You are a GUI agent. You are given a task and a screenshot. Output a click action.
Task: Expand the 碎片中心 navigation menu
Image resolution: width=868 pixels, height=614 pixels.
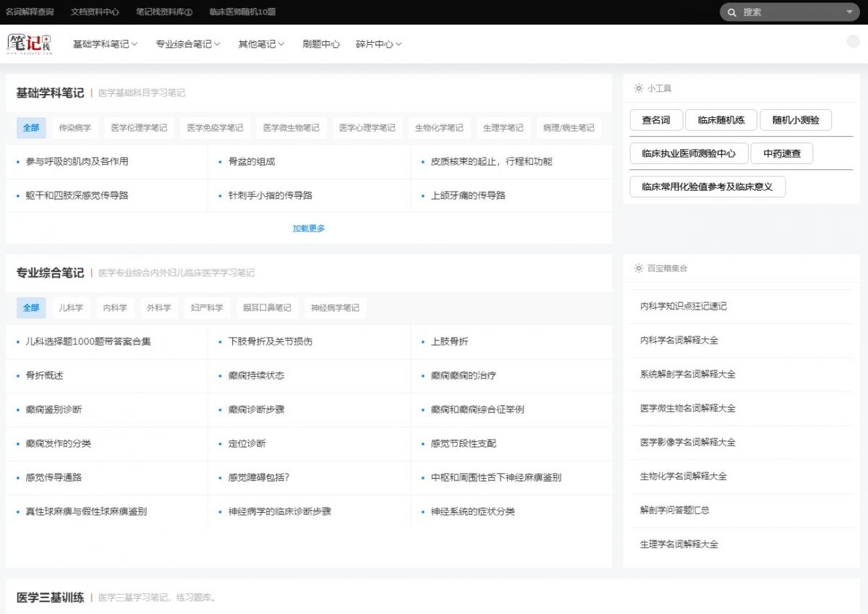378,44
